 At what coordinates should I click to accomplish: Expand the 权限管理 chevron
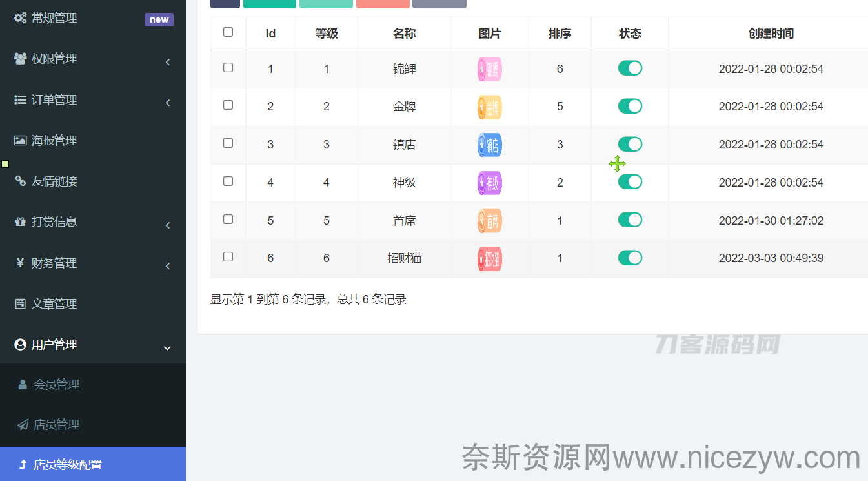(168, 62)
